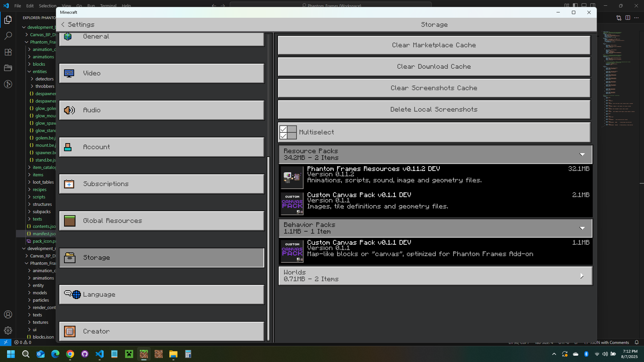This screenshot has width=644, height=362.
Task: Toggle the Multiselect checkbox
Action: (x=288, y=132)
